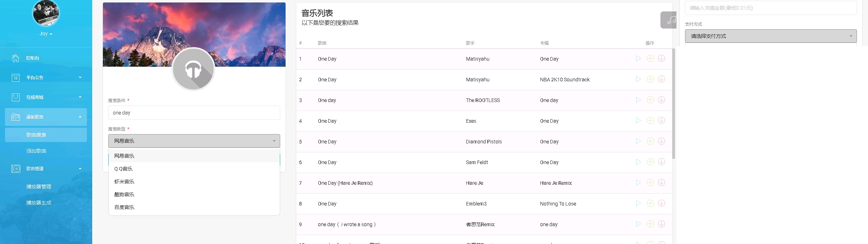This screenshot has height=244, width=868.
Task: Select QQ音乐 from the search type list
Action: pyautogui.click(x=123, y=169)
